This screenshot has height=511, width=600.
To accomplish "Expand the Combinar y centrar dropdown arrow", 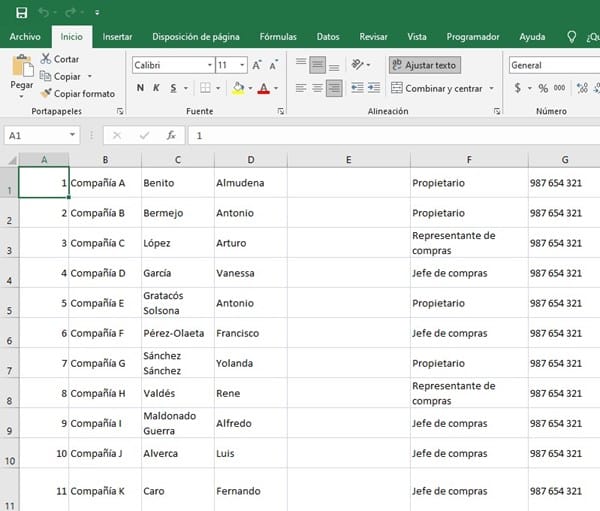I will [x=492, y=89].
